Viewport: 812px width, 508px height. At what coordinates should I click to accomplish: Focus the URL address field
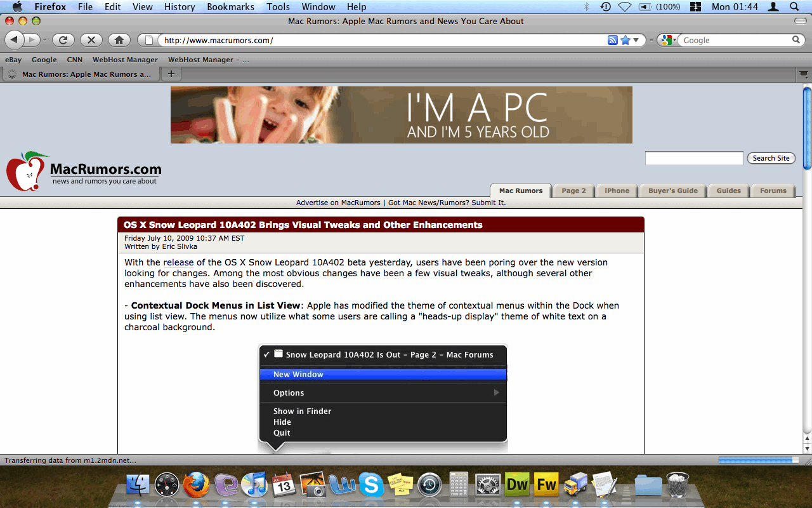pyautogui.click(x=381, y=40)
